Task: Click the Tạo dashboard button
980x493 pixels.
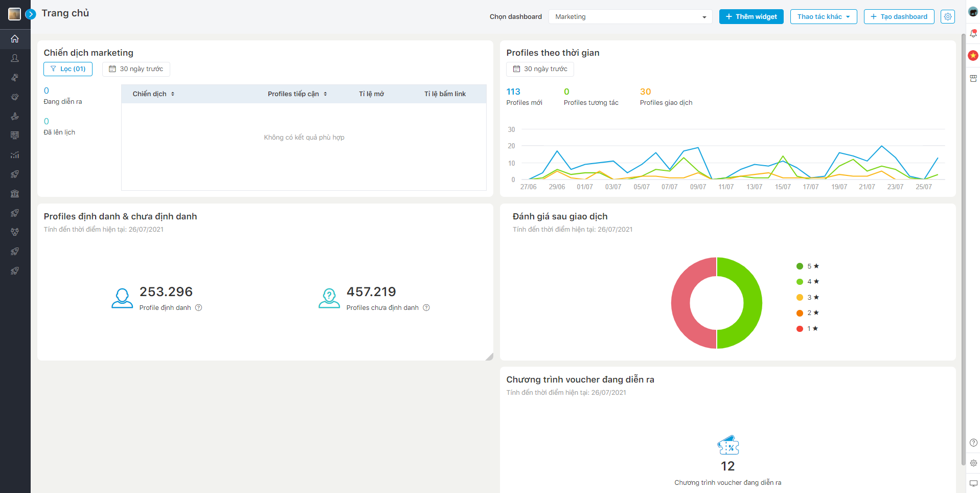Action: point(899,17)
